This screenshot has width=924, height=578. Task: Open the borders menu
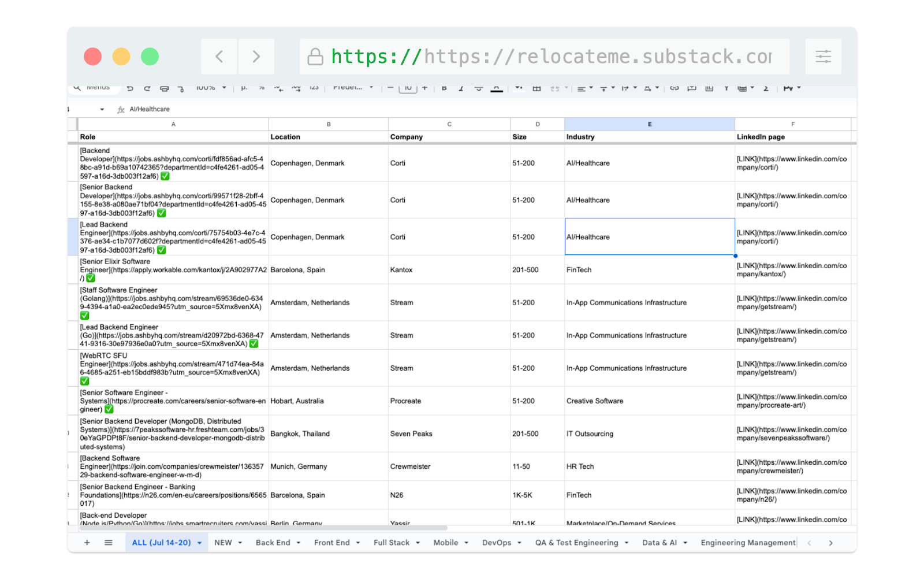tap(536, 88)
